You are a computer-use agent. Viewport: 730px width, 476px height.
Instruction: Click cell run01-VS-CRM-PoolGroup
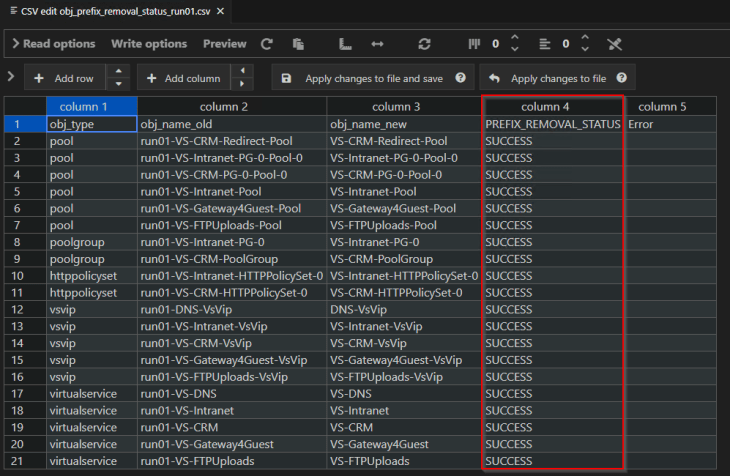[232, 258]
